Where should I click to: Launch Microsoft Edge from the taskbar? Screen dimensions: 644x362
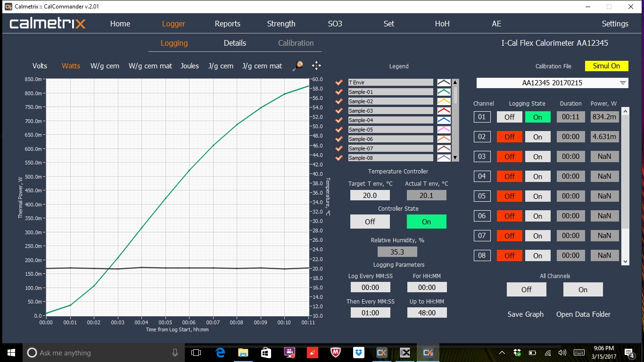[x=220, y=353]
